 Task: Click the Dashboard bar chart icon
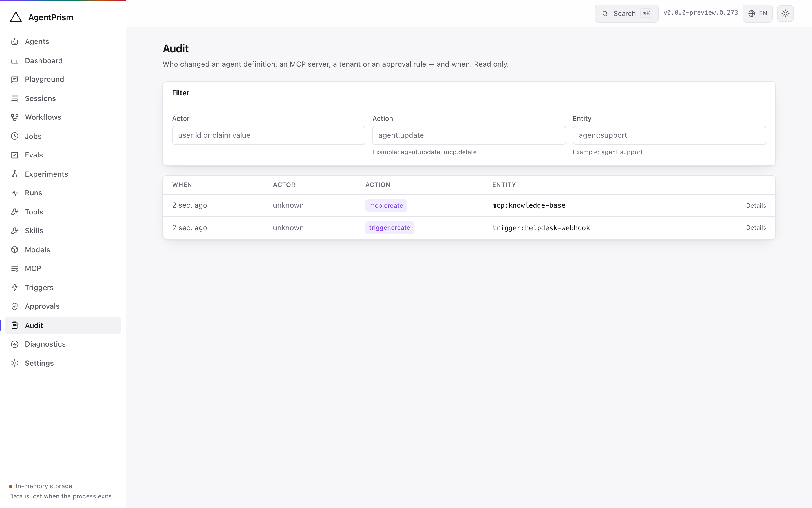pyautogui.click(x=15, y=61)
